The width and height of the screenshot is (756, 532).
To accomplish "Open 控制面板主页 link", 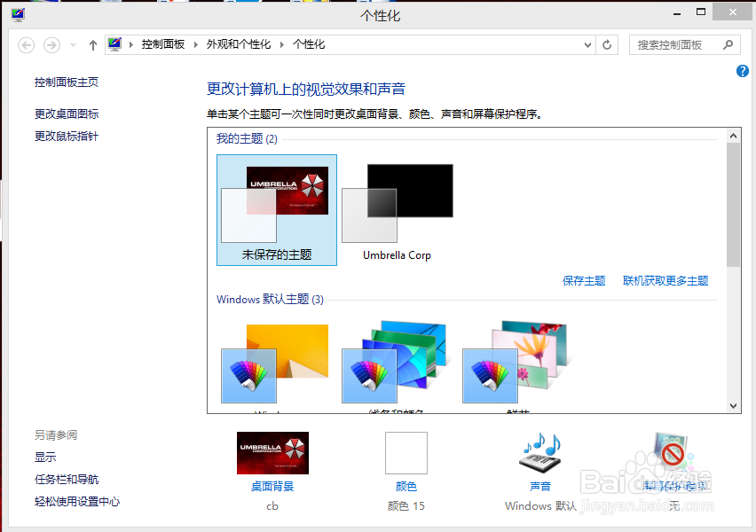I will (67, 82).
